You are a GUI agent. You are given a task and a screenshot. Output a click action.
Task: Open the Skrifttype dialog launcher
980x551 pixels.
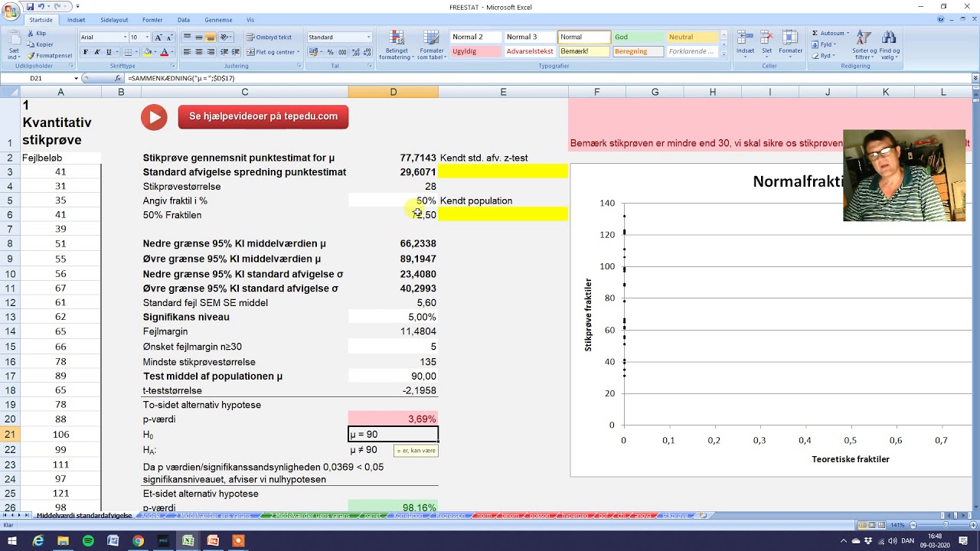coord(175,66)
